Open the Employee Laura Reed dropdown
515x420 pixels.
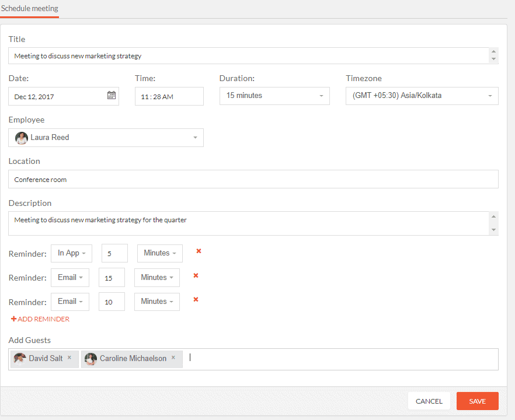click(106, 138)
